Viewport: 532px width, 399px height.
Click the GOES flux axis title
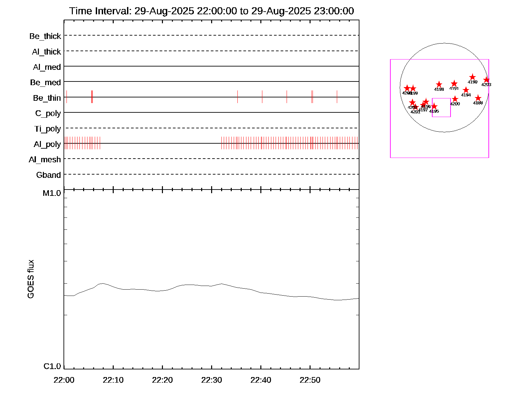coord(31,279)
